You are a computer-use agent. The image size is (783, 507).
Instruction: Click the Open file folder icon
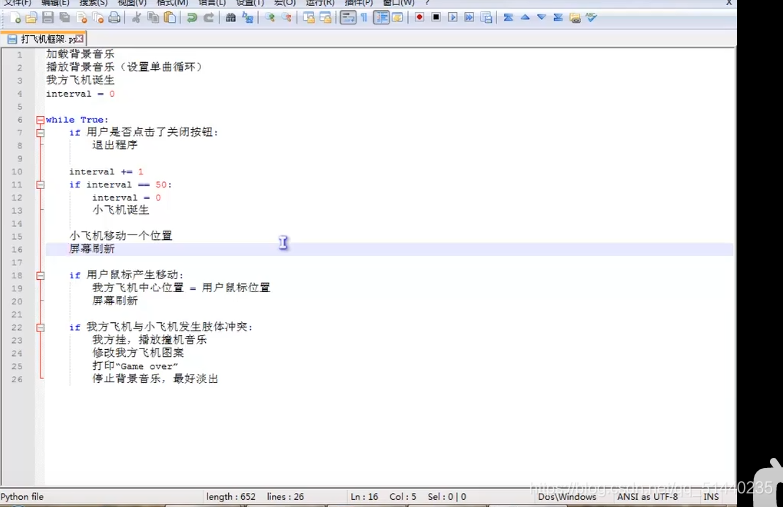(x=31, y=18)
